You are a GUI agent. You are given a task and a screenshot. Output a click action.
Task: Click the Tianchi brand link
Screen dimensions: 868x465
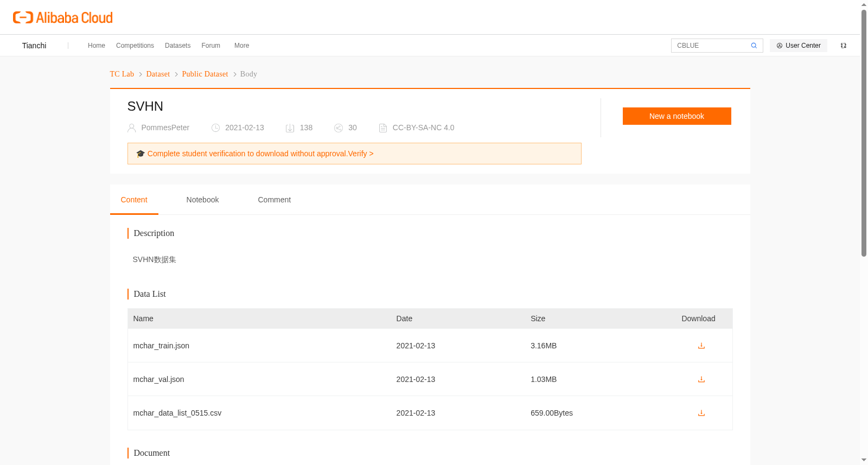(34, 46)
